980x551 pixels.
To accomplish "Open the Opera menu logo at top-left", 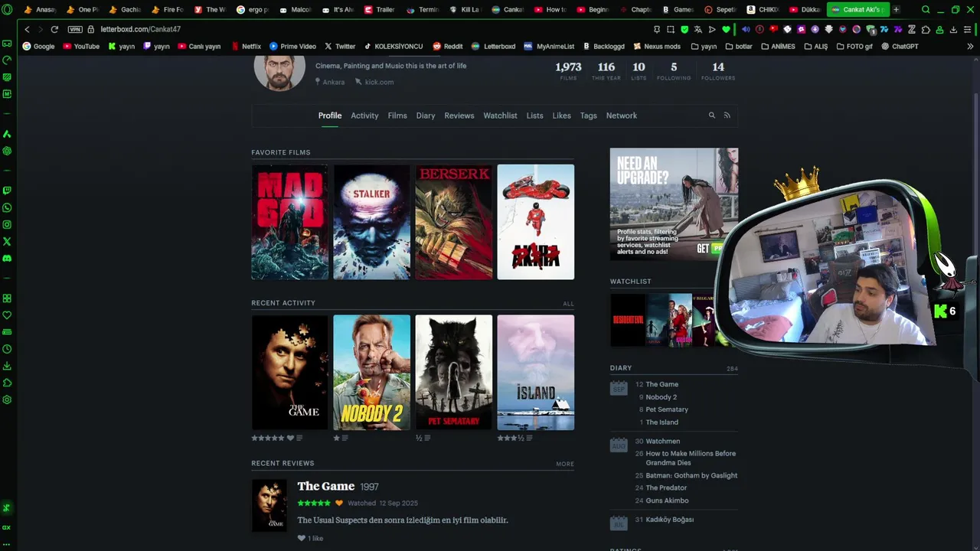I will pos(7,10).
